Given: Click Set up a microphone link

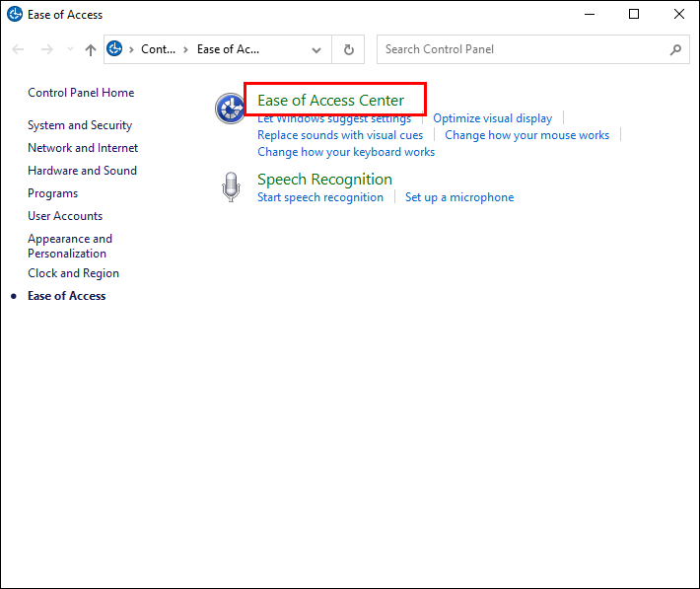Looking at the screenshot, I should [459, 197].
